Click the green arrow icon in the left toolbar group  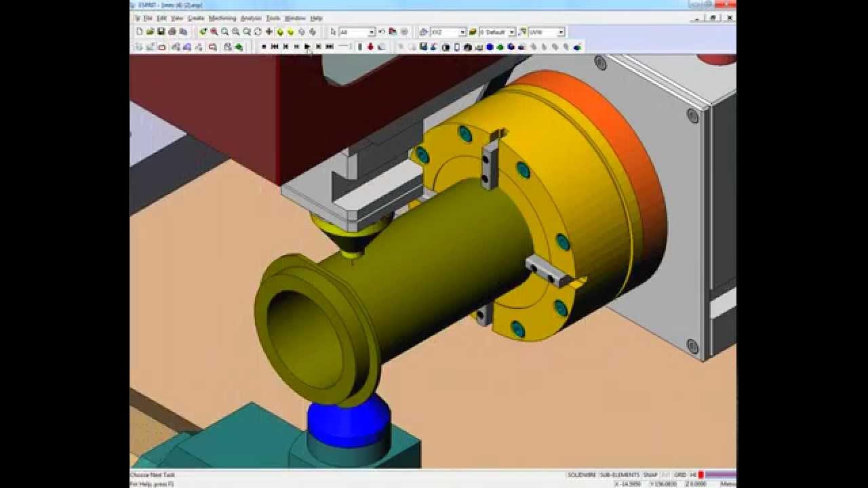coord(239,47)
